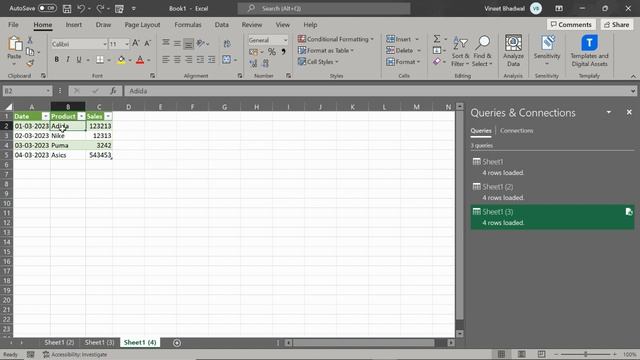Click the red font color swatch
The width and height of the screenshot is (640, 360).
tap(140, 60)
